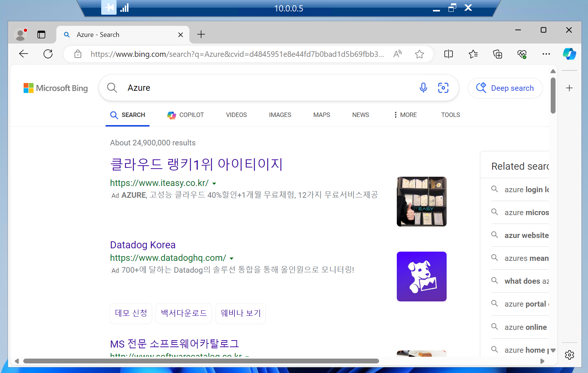Expand the iteasy.co.kr URL dropdown arrow

[214, 183]
